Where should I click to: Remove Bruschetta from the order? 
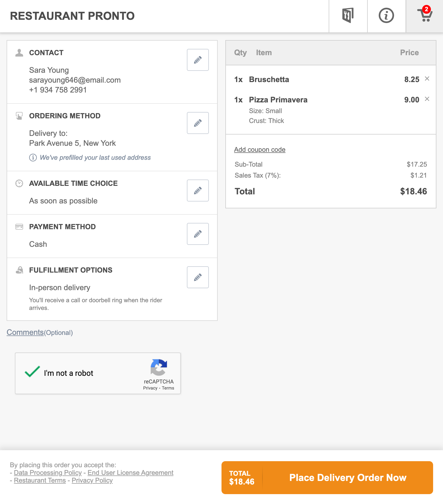427,79
